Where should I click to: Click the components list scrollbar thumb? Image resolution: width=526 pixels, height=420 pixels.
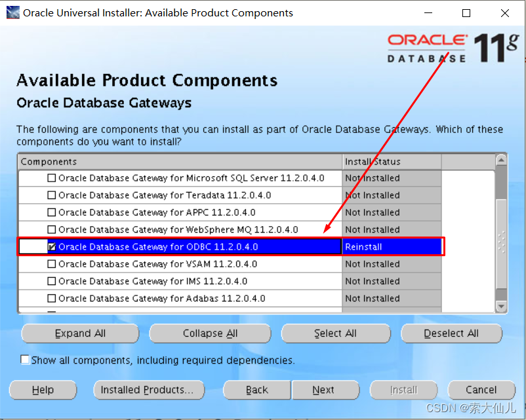501,243
